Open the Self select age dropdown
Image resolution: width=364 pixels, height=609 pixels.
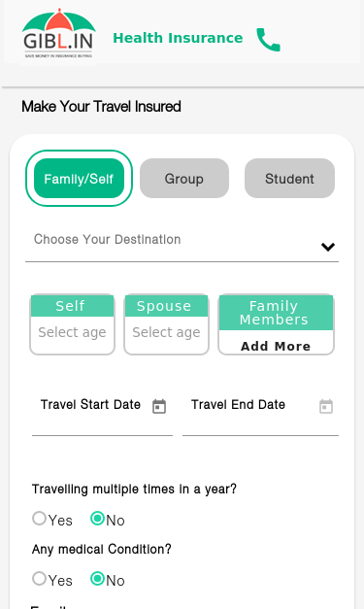[72, 333]
